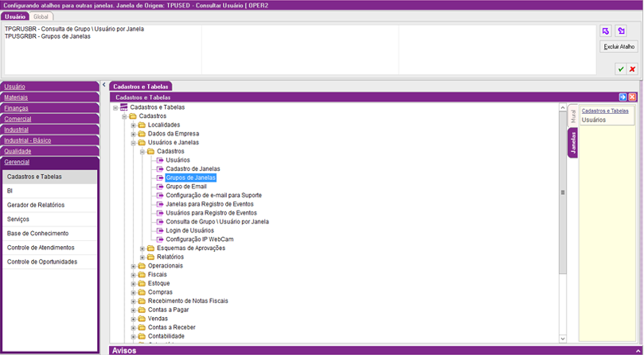
Task: Collapse left sidebar with the chevron arrow
Action: (104, 85)
